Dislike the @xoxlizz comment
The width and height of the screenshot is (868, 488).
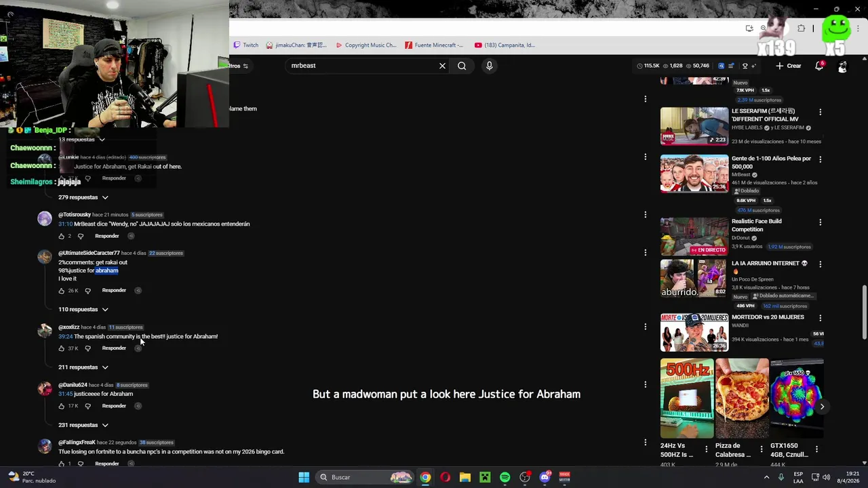(x=87, y=348)
